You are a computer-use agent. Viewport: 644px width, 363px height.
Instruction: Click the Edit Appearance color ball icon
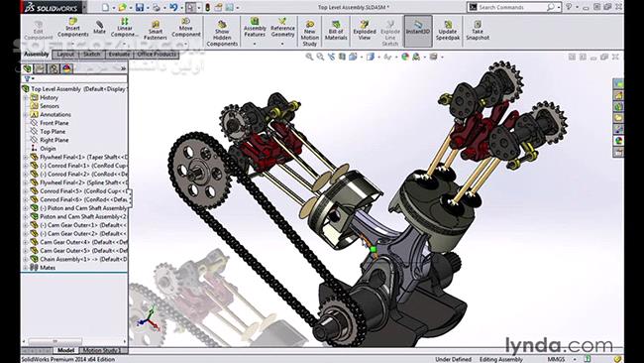click(x=405, y=57)
